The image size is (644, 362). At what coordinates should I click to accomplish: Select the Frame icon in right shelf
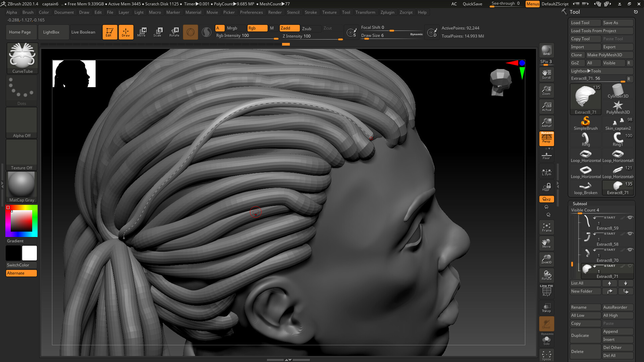point(546,227)
